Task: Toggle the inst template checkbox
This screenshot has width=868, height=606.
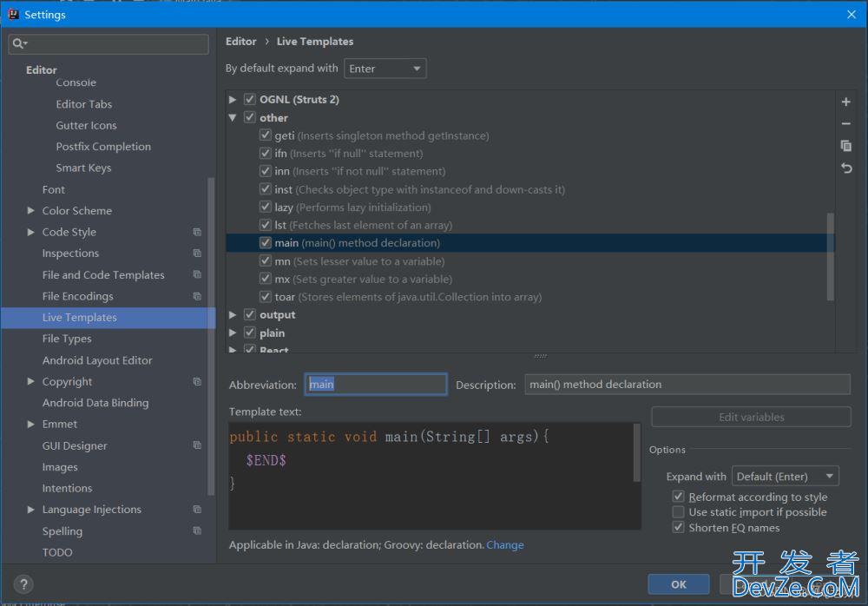Action: tap(265, 189)
